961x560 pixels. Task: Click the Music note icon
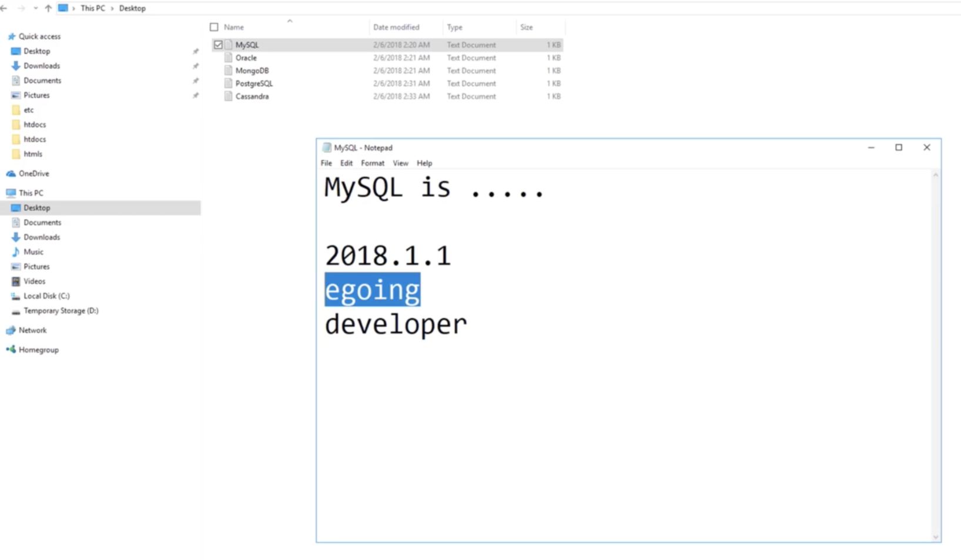[x=16, y=252]
